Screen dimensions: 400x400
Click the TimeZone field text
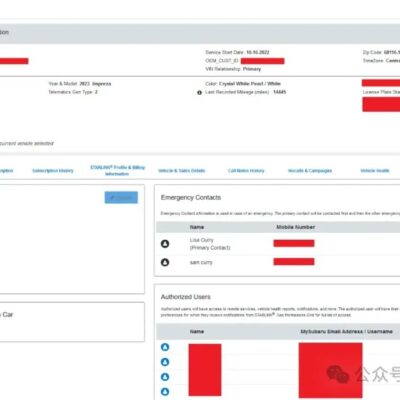pyautogui.click(x=381, y=61)
